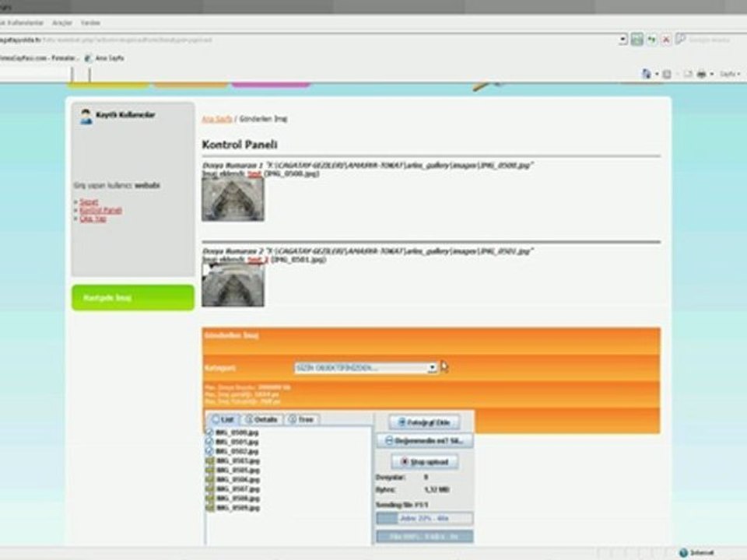Switch to the Details tab
747x560 pixels.
coord(261,419)
